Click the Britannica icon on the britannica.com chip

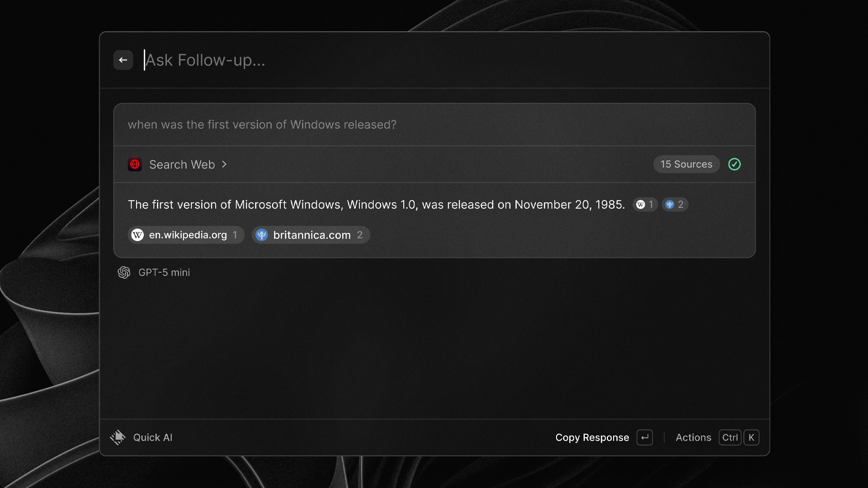pyautogui.click(x=262, y=235)
